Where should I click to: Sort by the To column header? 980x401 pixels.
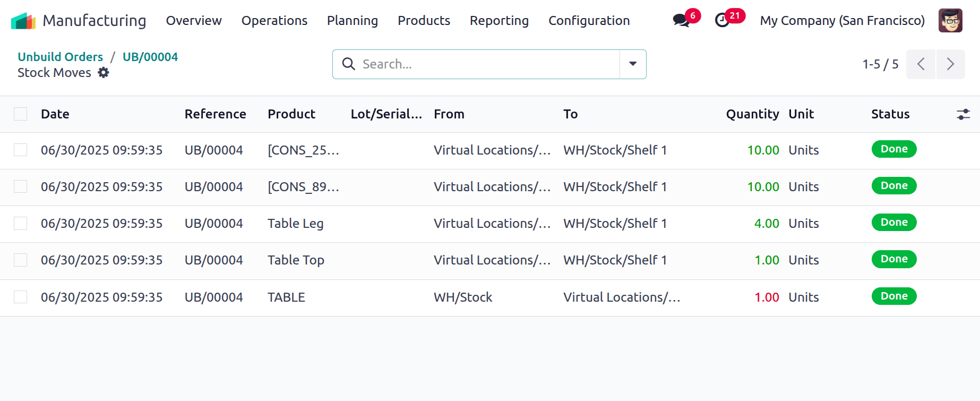(x=570, y=114)
